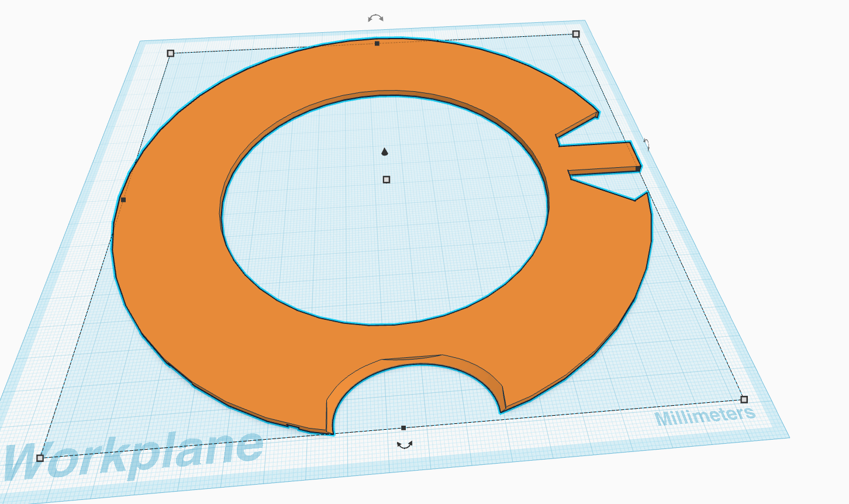Click the black midpoint handle on the top edge
The image size is (849, 504).
click(x=377, y=43)
